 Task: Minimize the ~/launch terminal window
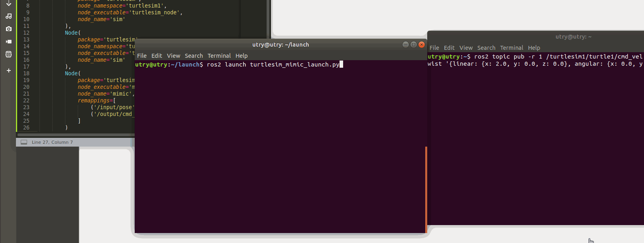(x=406, y=45)
